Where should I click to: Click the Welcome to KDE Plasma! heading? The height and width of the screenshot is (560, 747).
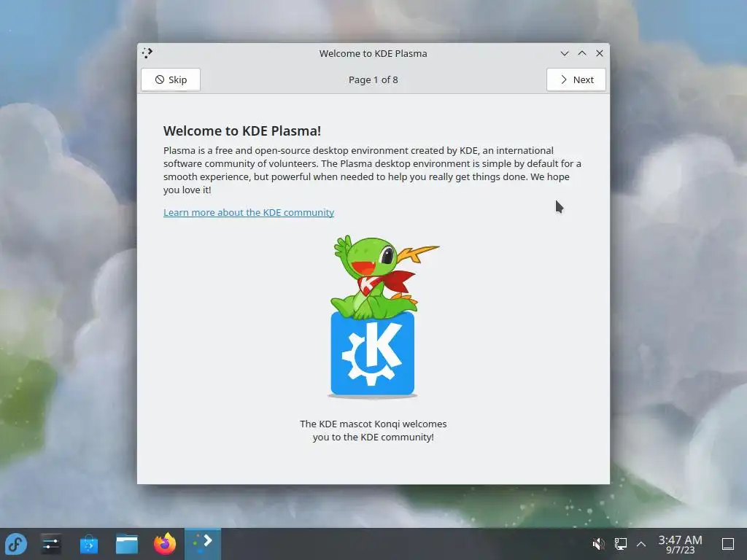pos(242,131)
